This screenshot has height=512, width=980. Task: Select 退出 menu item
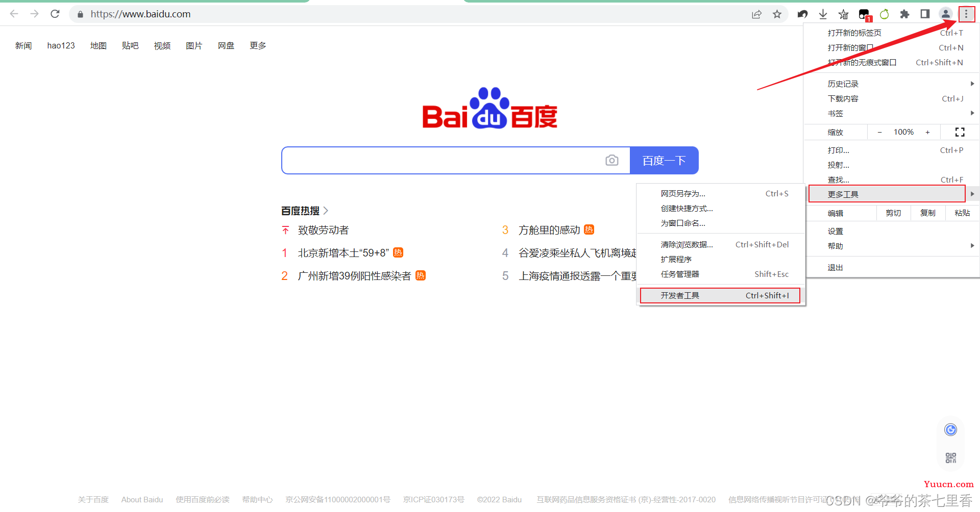(x=892, y=267)
